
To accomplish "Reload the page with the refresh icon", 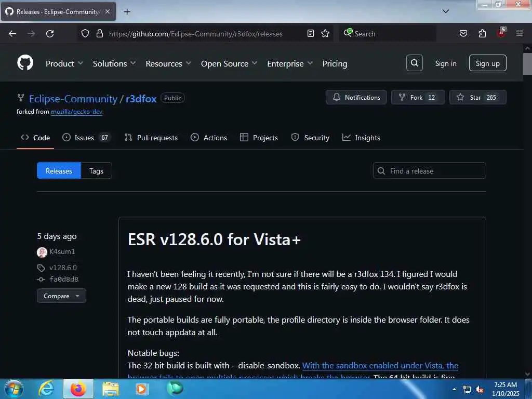I will coord(50,34).
